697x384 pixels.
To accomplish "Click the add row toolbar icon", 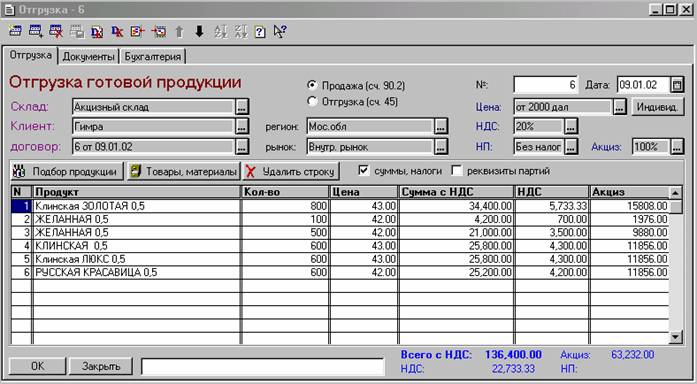I will pyautogui.click(x=36, y=31).
